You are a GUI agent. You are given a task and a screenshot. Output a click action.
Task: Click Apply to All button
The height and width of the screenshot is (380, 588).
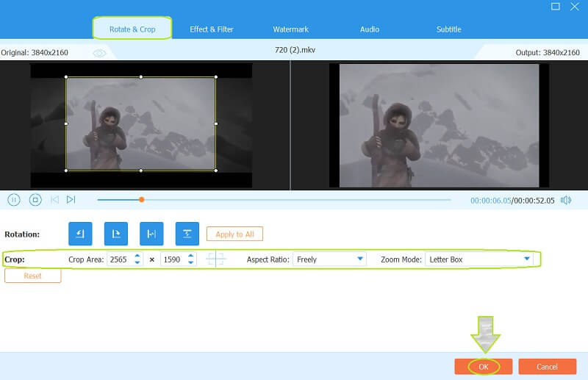click(234, 234)
